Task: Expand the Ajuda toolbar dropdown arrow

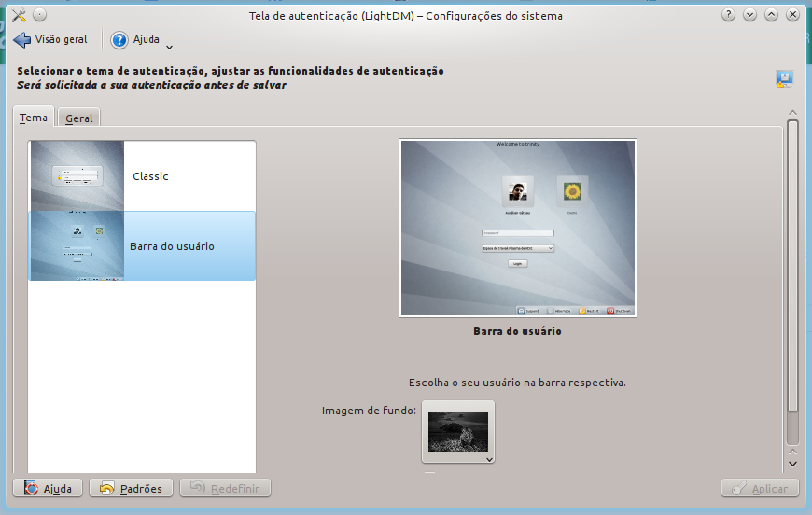Action: point(169,46)
